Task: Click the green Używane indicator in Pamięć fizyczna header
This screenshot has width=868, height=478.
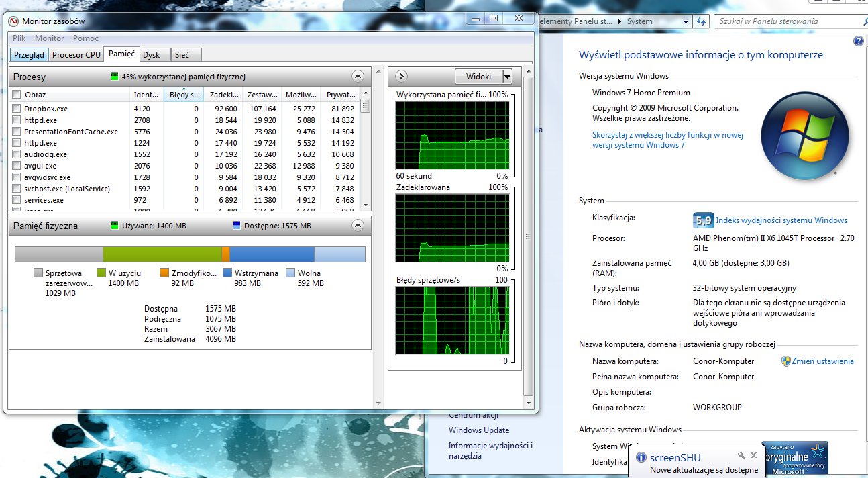Action: (x=115, y=226)
